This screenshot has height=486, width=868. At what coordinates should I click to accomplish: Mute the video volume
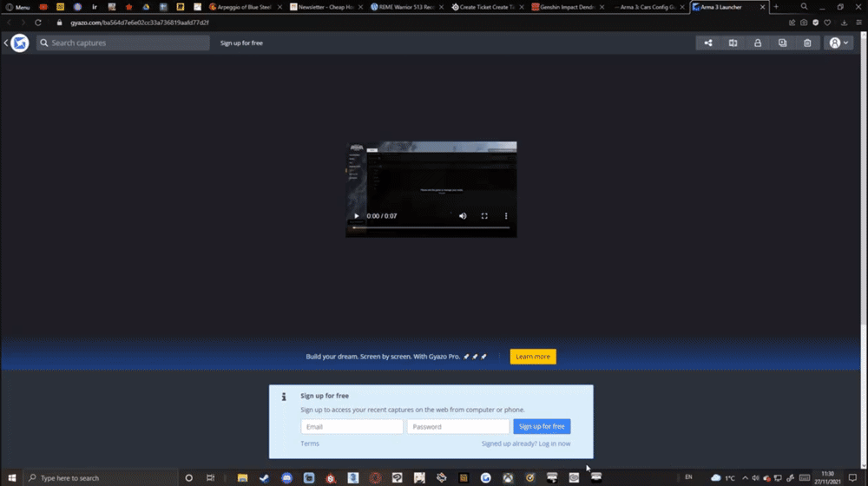click(463, 216)
